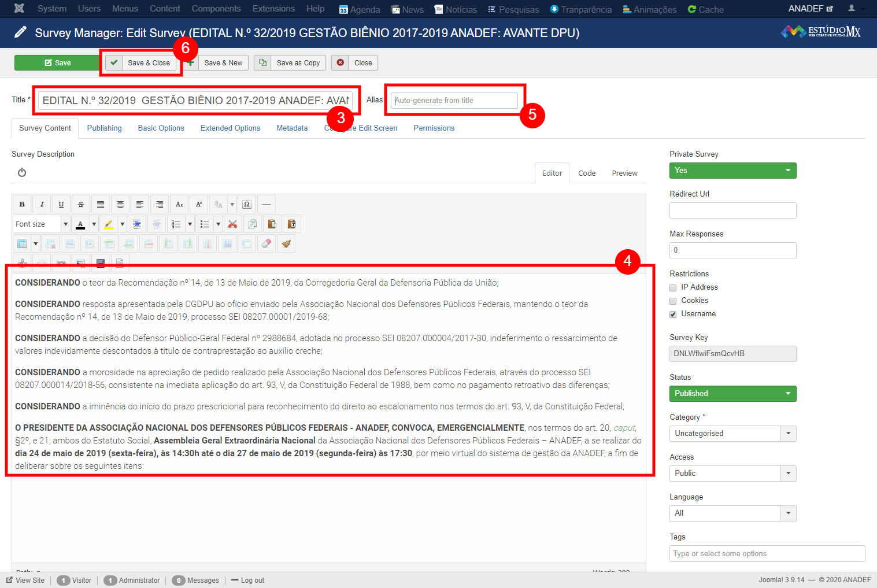Screen dimensions: 877x588
Task: Check the Cookies restriction box
Action: tap(673, 301)
